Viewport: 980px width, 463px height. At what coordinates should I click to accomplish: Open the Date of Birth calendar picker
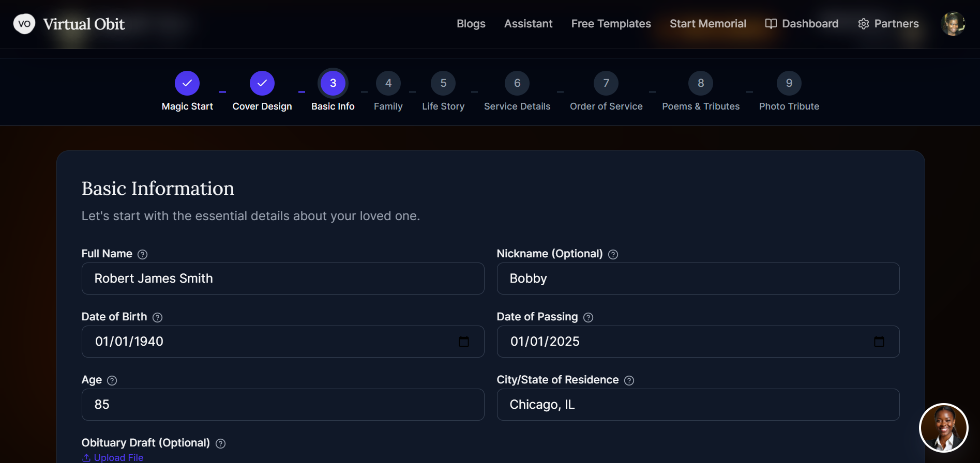coord(464,342)
